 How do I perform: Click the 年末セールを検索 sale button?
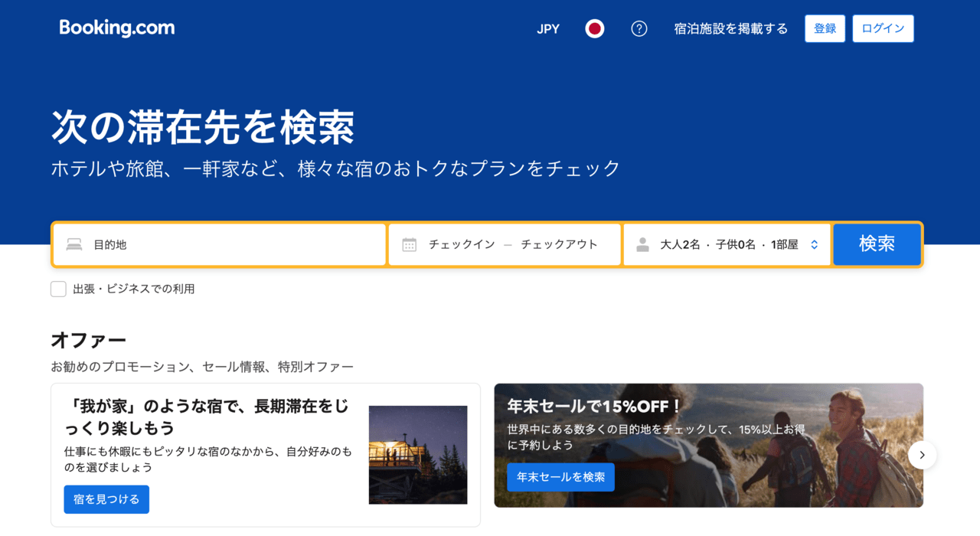(560, 477)
